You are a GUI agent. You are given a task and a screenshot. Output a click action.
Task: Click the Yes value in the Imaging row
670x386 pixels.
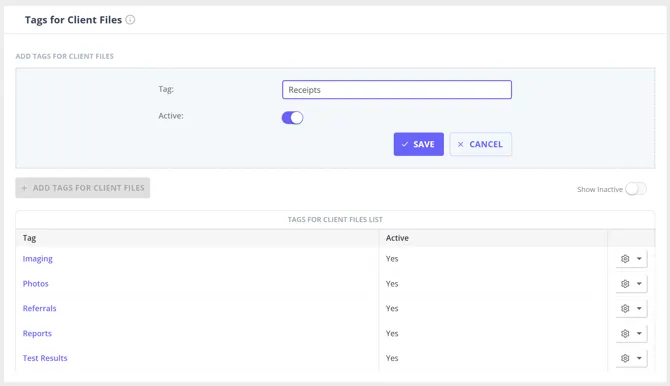coord(392,259)
